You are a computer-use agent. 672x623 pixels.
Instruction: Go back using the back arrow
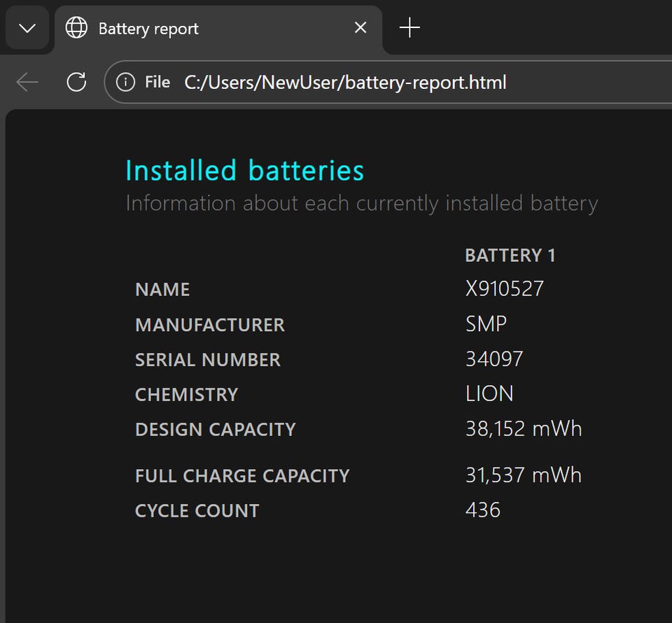point(27,83)
